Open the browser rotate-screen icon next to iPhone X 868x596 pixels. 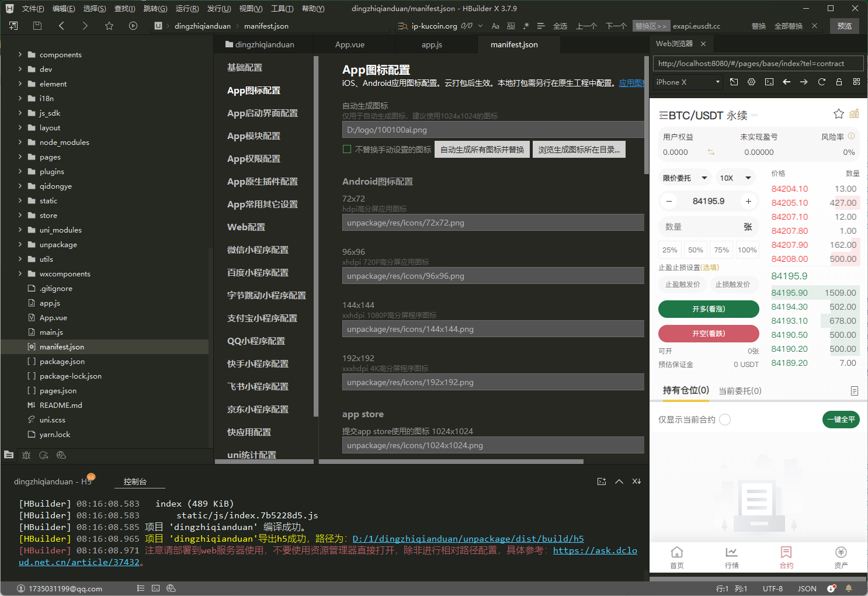pyautogui.click(x=734, y=82)
